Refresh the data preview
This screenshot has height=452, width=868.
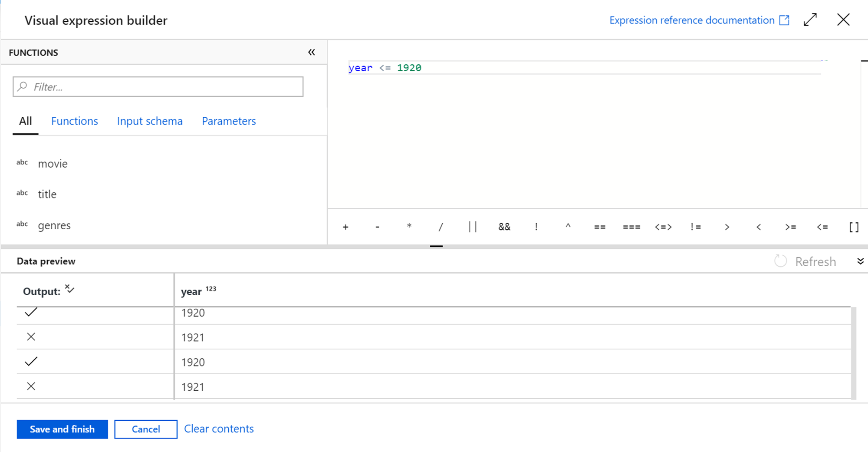pyautogui.click(x=806, y=261)
